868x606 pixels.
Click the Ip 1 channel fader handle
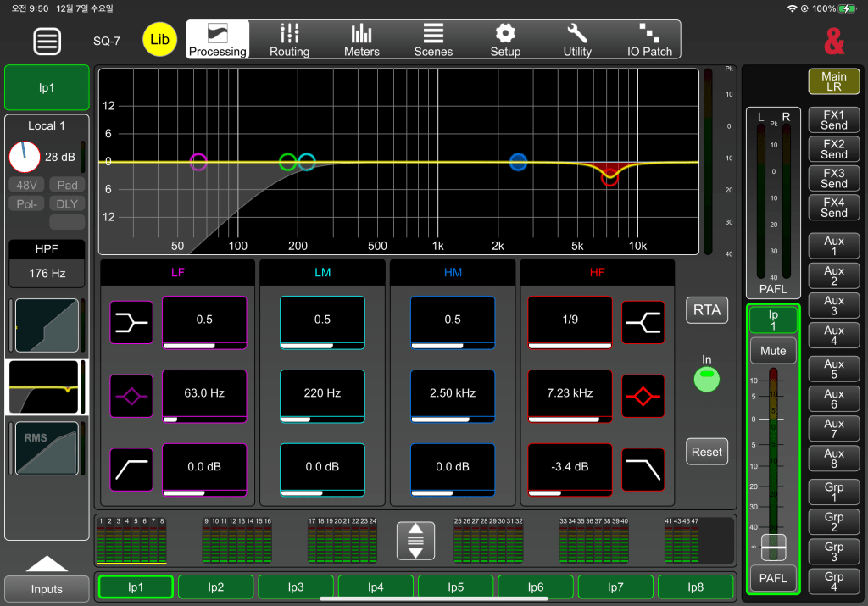tap(772, 548)
